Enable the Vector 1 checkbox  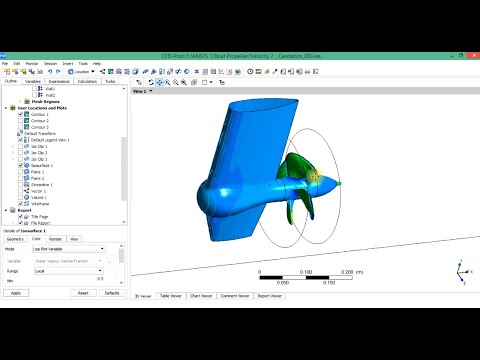click(x=20, y=191)
